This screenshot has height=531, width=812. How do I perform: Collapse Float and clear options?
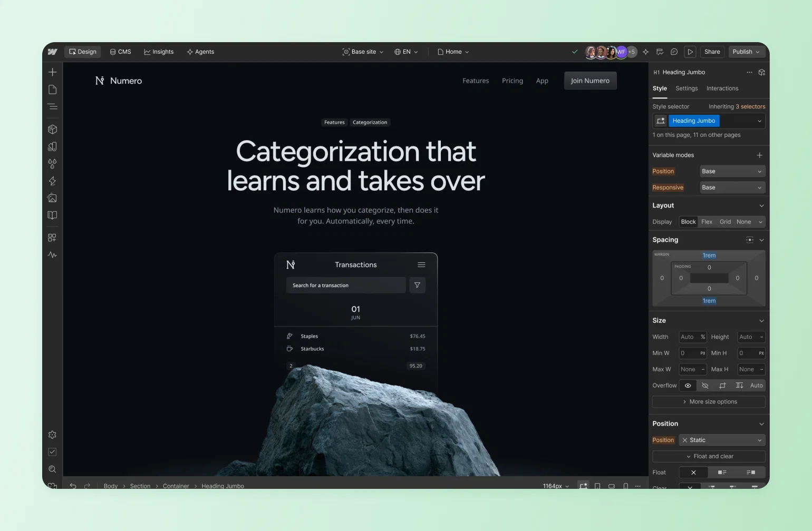point(709,457)
